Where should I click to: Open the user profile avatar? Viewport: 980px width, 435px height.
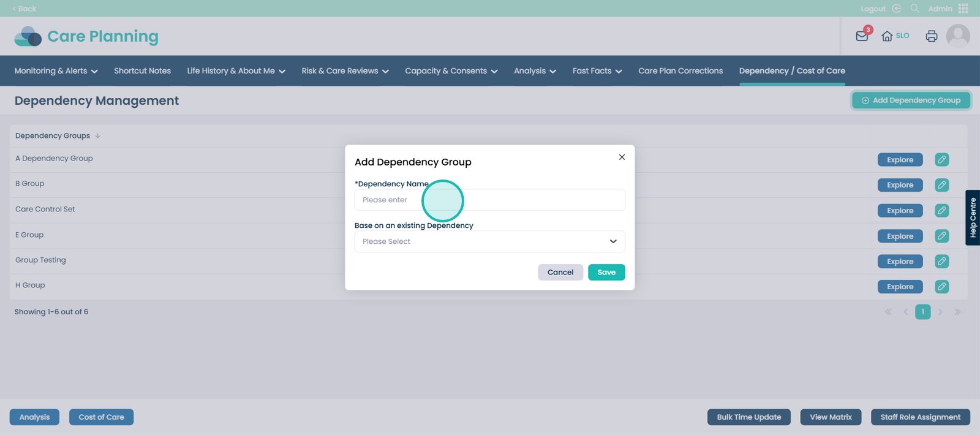coord(957,36)
